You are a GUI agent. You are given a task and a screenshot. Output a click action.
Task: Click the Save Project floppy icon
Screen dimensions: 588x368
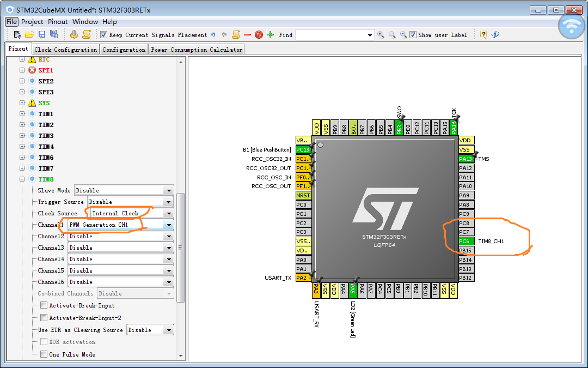click(42, 34)
